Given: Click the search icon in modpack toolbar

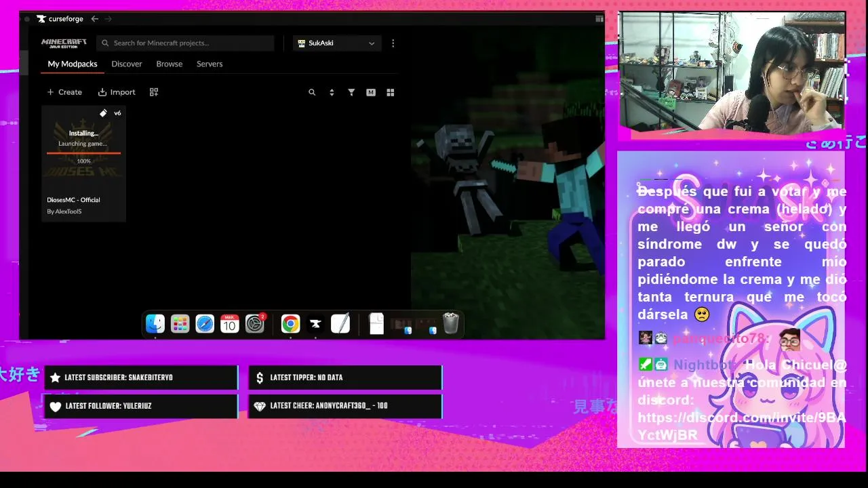Looking at the screenshot, I should (312, 92).
